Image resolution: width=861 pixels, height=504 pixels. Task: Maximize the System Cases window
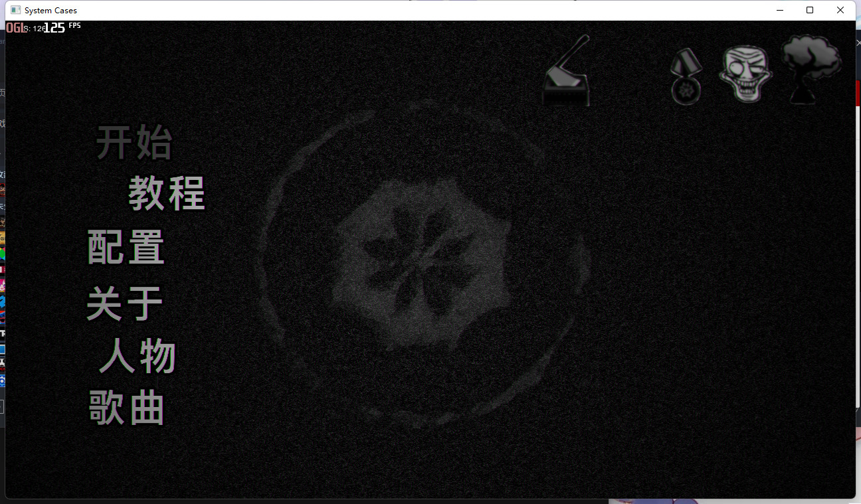(810, 10)
